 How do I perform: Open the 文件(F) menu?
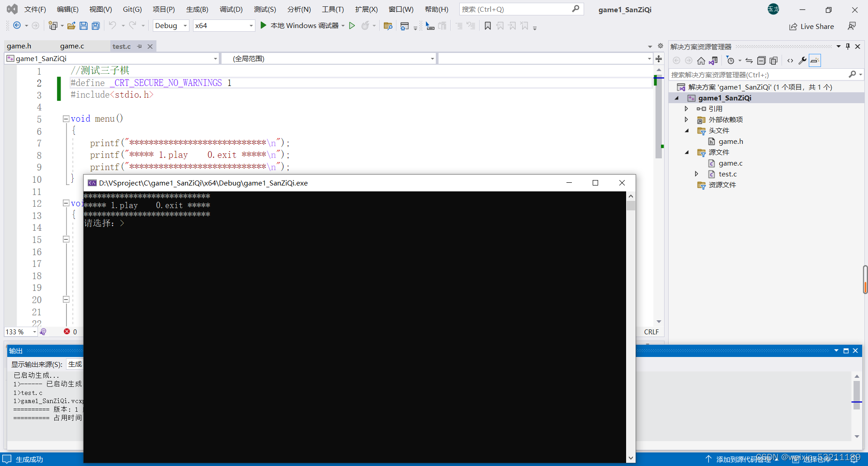35,9
